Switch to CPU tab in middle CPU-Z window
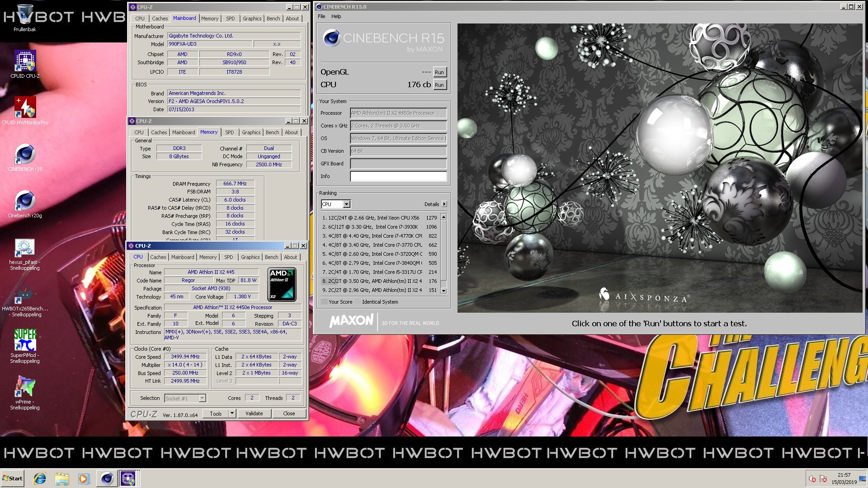 point(139,132)
